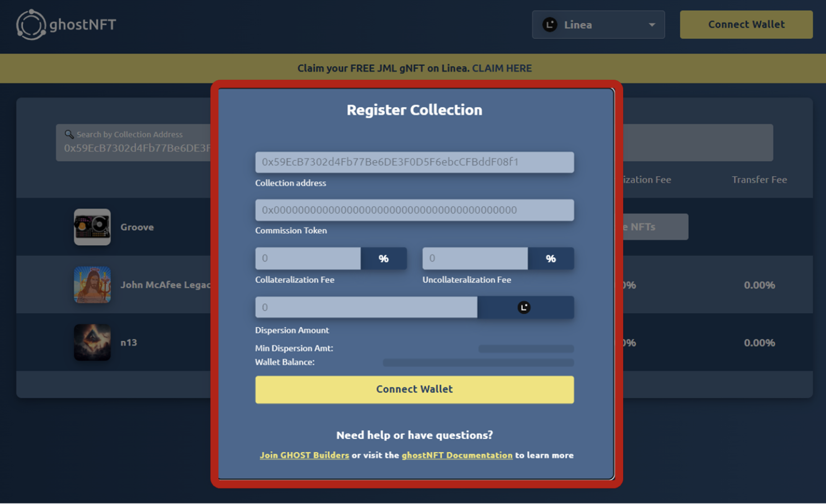Click the Commission Token input
This screenshot has height=504, width=826.
(414, 210)
